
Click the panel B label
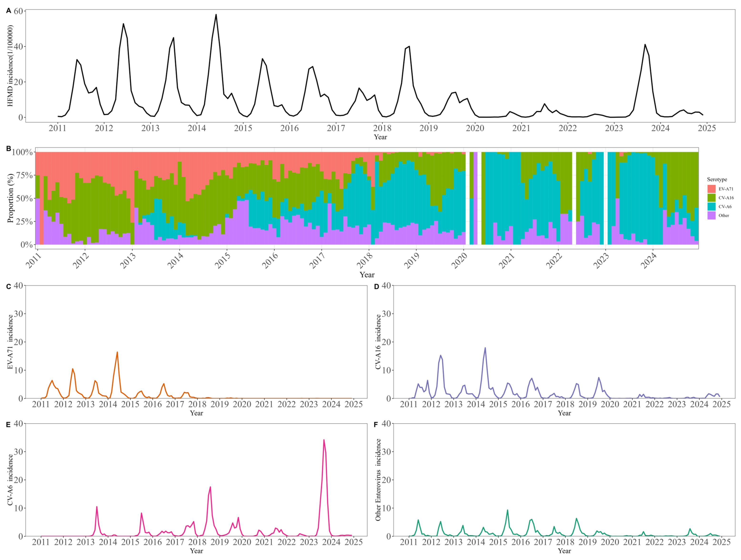9,149
